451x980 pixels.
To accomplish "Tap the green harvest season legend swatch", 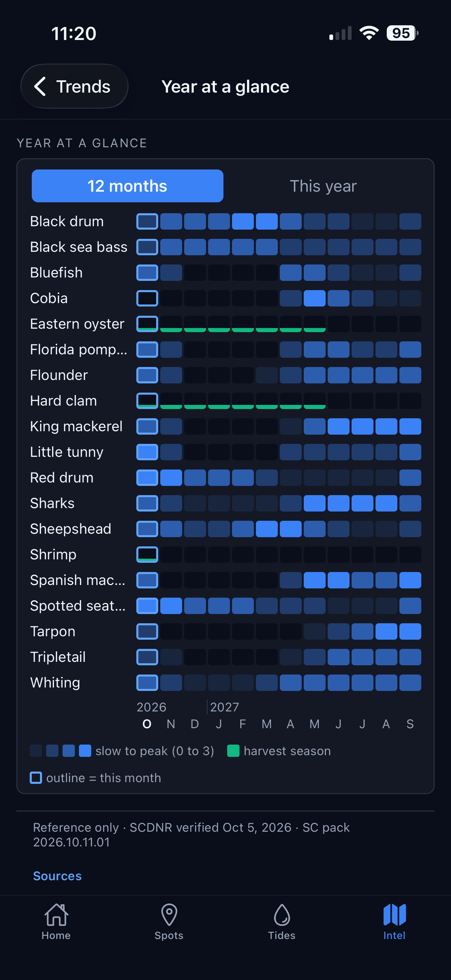I will 233,751.
